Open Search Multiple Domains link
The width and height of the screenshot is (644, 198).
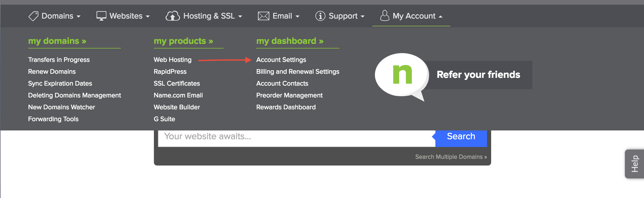click(x=451, y=157)
